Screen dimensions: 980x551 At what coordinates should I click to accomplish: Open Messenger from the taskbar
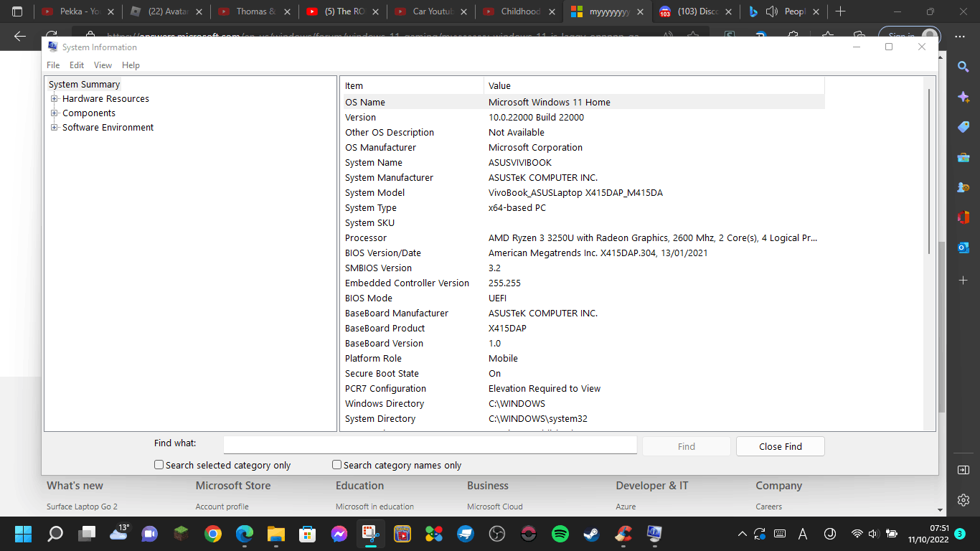pos(339,534)
